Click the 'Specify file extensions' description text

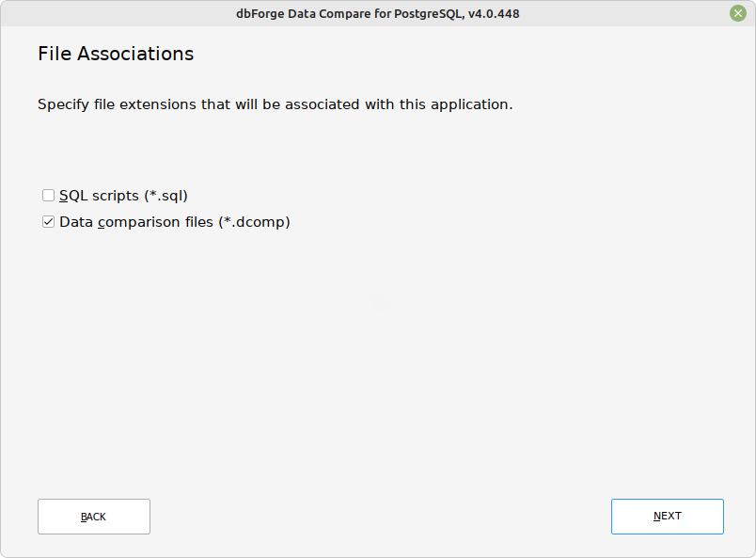coord(276,104)
